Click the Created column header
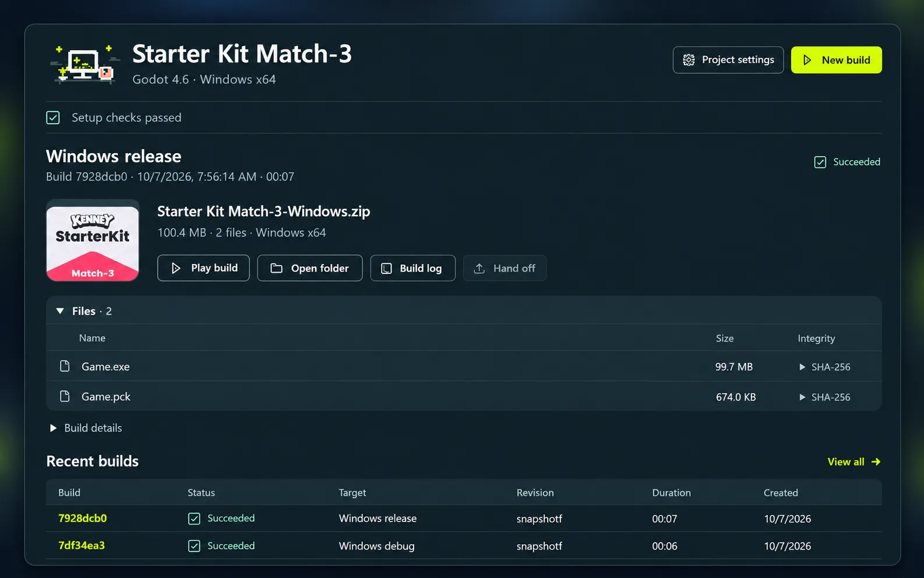924x578 pixels. pos(781,493)
